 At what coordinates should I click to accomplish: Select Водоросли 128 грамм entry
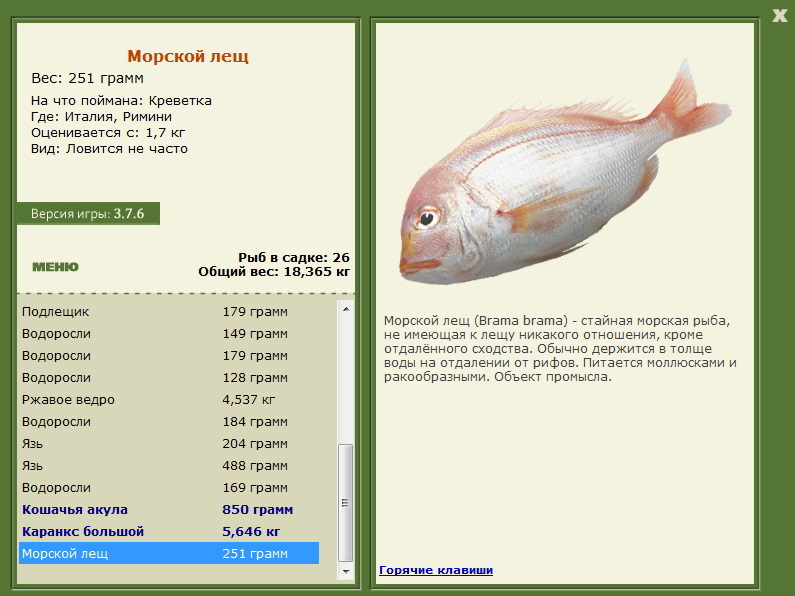pos(169,378)
